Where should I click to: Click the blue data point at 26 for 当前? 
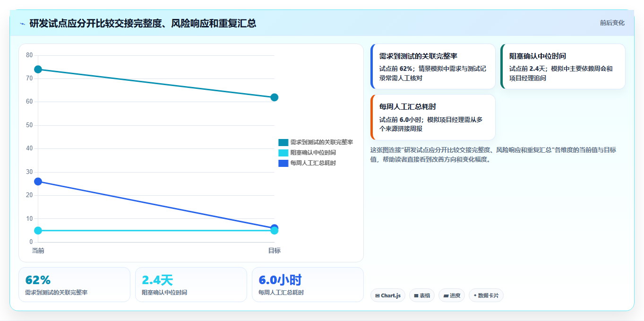(x=38, y=182)
